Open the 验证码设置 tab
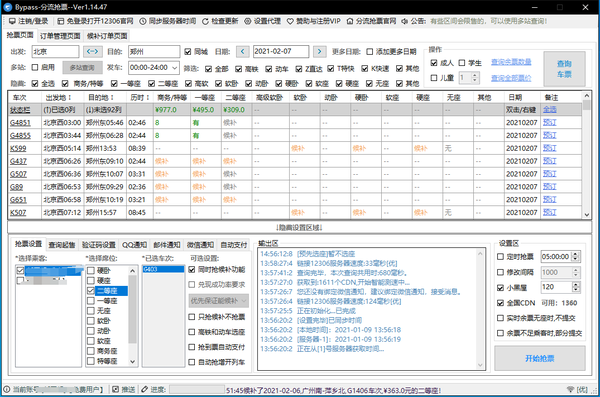The width and height of the screenshot is (600, 397). (x=99, y=245)
